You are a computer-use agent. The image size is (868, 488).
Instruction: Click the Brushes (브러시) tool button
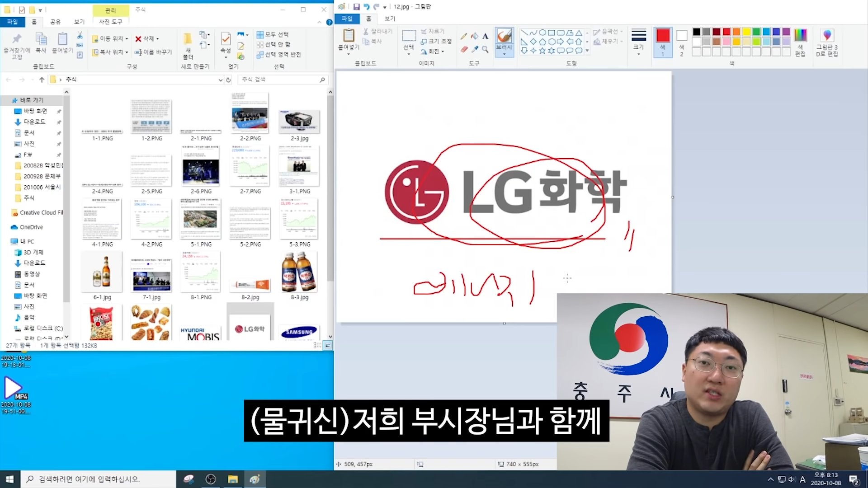(x=504, y=42)
